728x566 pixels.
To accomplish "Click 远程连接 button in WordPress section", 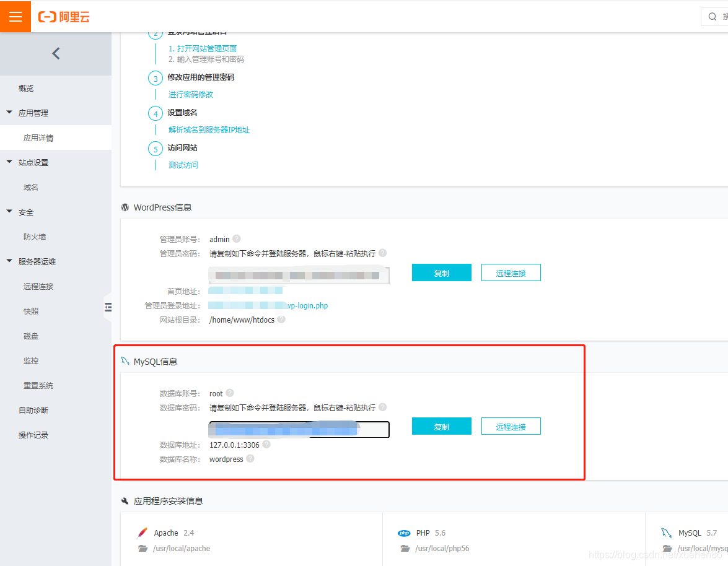I will tap(511, 273).
